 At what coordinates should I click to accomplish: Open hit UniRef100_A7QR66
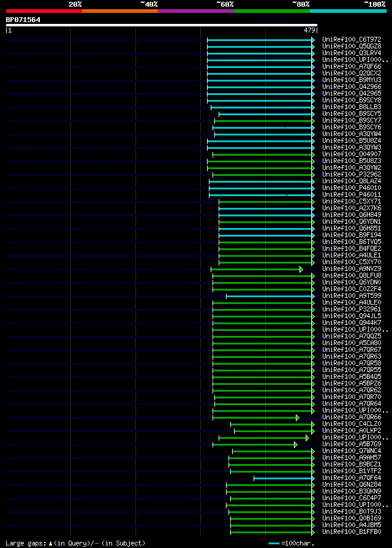pyautogui.click(x=352, y=417)
